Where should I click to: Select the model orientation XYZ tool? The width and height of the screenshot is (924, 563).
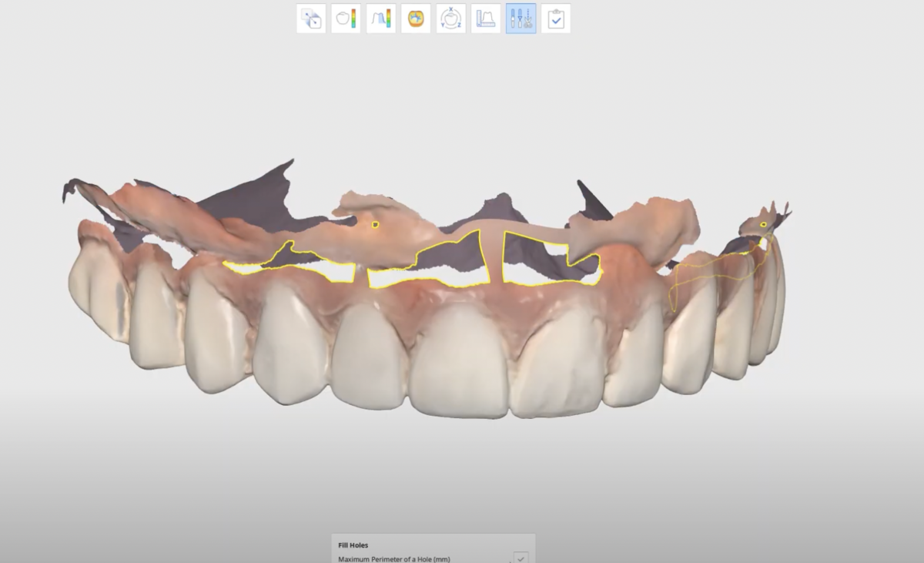tap(450, 18)
